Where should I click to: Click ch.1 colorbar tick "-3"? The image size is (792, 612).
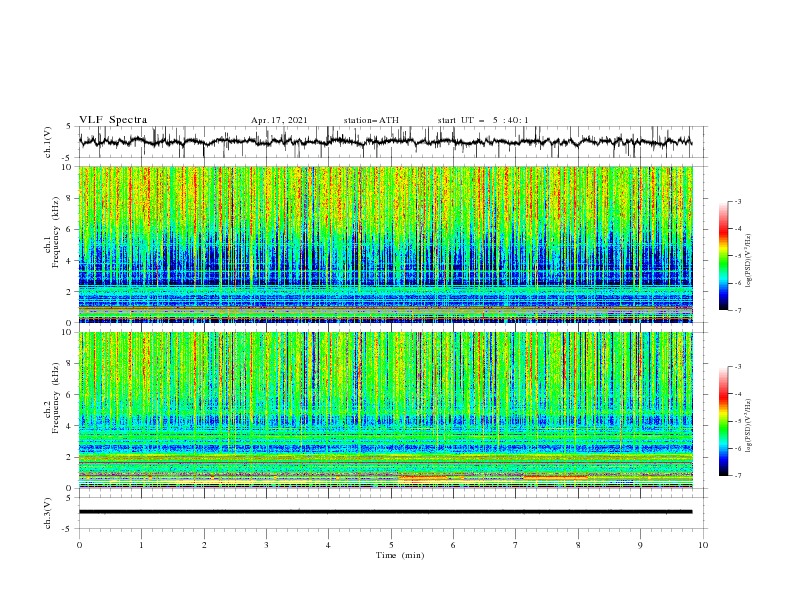[x=737, y=202]
